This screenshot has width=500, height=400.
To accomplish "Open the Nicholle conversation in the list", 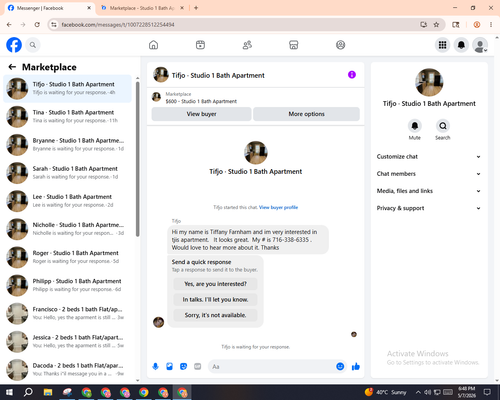I will point(67,229).
